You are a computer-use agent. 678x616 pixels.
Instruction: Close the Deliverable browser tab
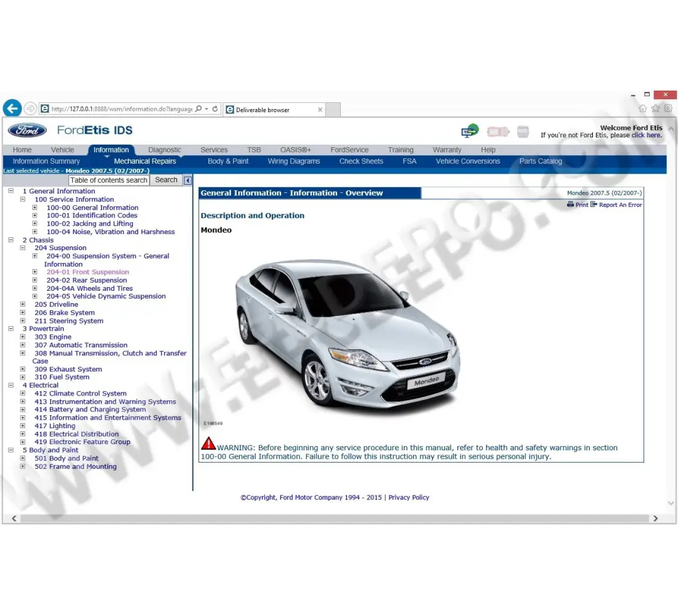(x=320, y=110)
